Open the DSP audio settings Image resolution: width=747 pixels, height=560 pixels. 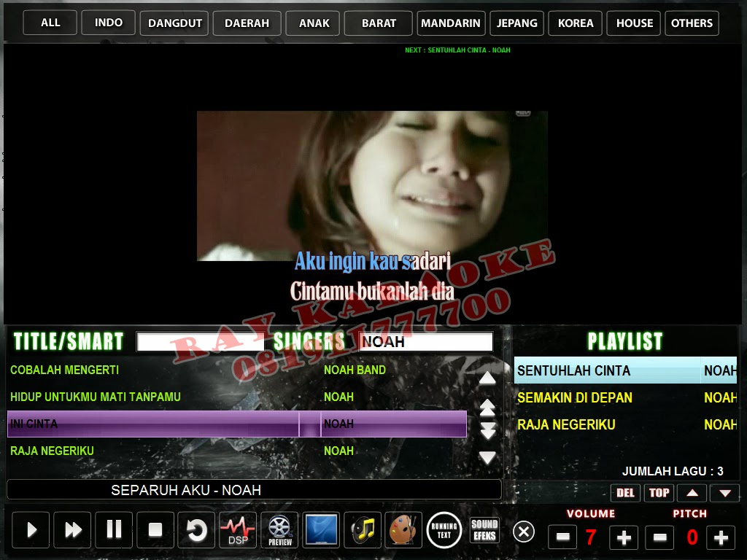click(238, 529)
